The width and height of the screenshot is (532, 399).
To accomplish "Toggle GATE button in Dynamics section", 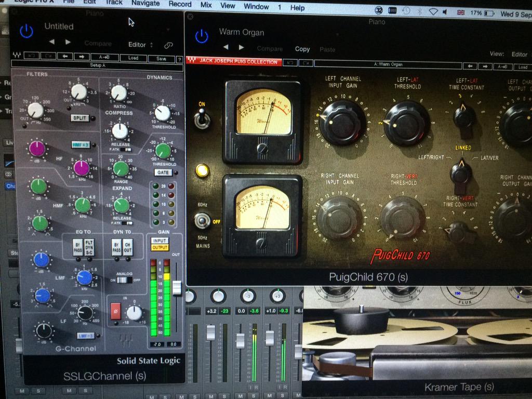I will pos(163,172).
